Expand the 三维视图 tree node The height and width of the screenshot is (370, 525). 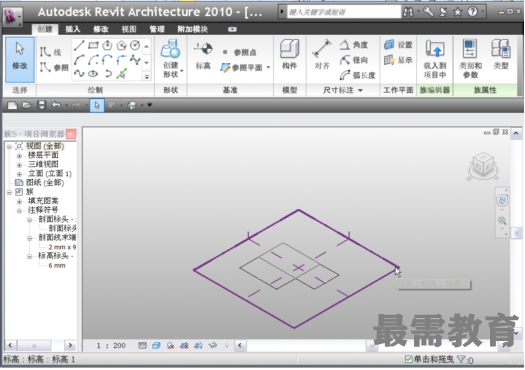19,165
